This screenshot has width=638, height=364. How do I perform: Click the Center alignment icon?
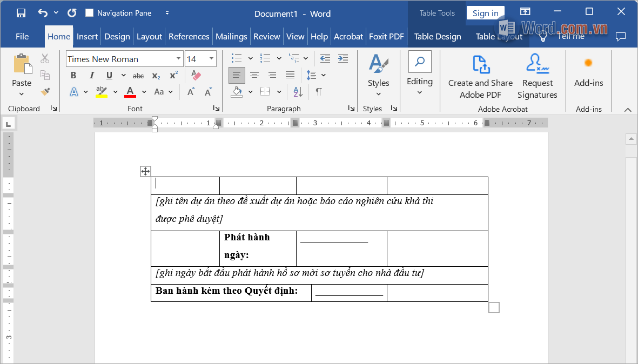[x=254, y=76]
